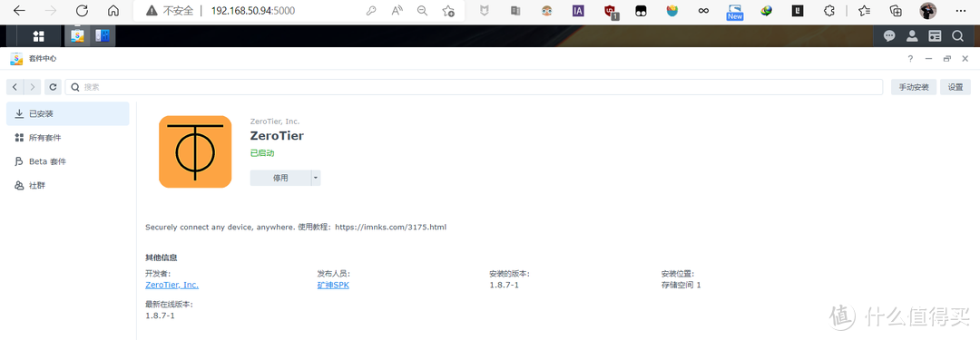Image resolution: width=980 pixels, height=340 pixels.
Task: Expand dropdown arrow beside 停用
Action: click(x=316, y=178)
